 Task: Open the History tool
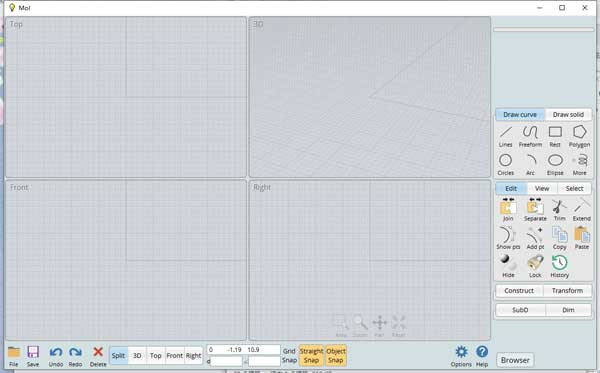point(559,266)
